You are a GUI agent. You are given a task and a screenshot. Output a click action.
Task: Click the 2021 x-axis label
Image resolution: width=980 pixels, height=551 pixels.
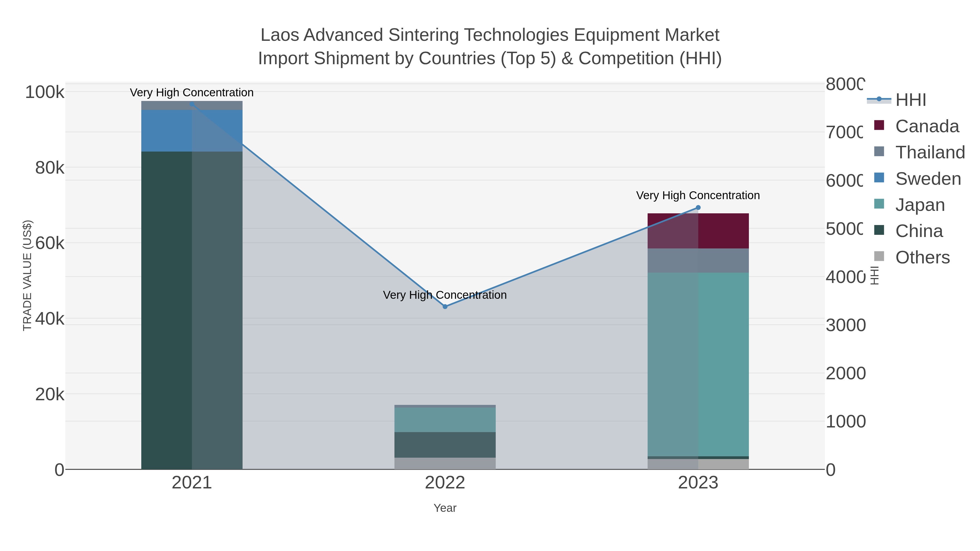point(192,483)
